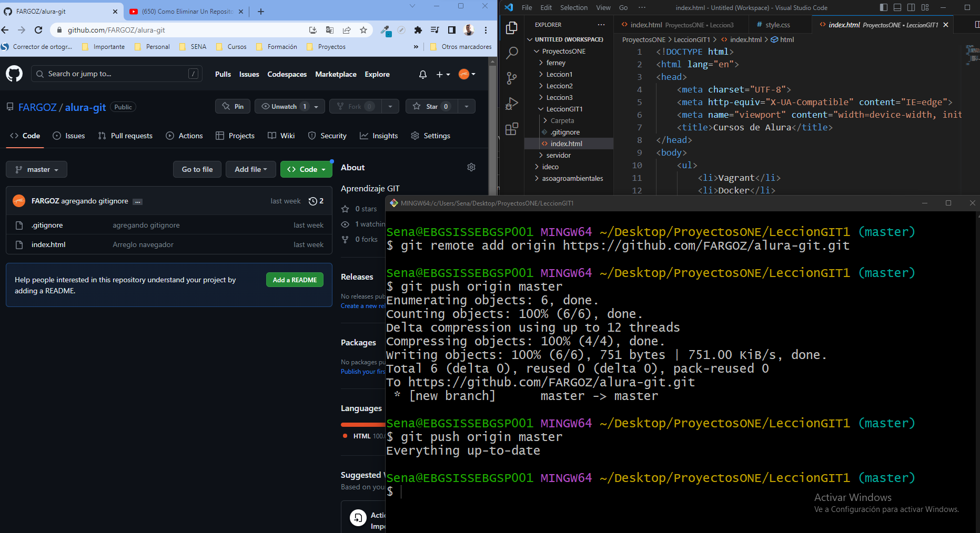Image resolution: width=980 pixels, height=533 pixels.
Task: Open VS Code Explorer view icon
Action: 511,28
